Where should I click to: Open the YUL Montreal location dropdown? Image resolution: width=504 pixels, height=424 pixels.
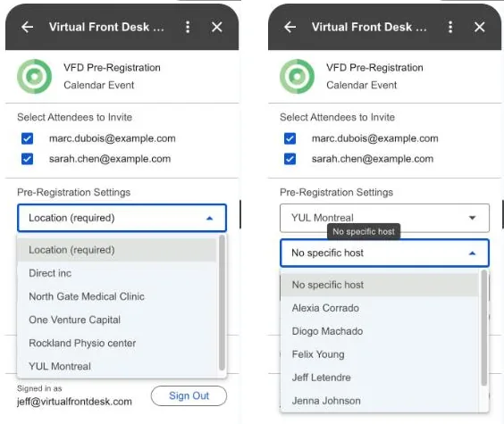pos(384,218)
